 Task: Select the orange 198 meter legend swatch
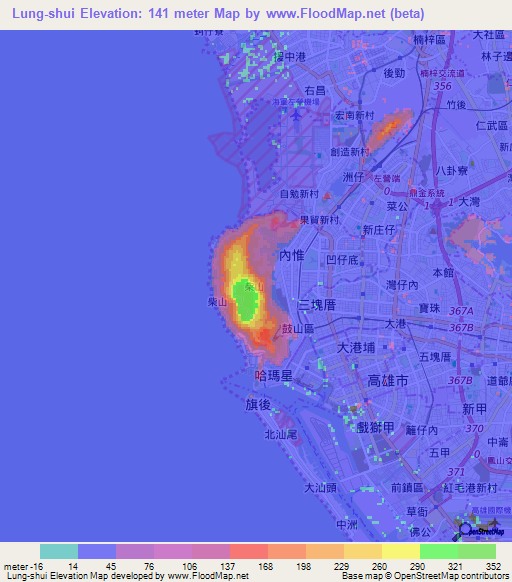[325, 551]
